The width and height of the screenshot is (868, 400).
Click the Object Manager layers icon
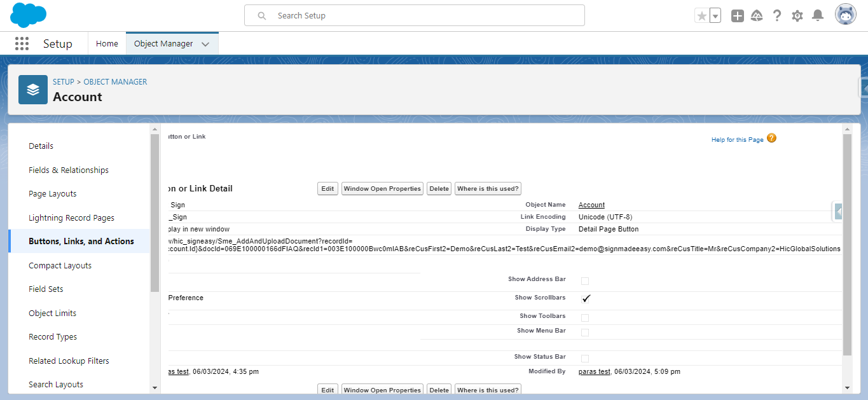(33, 90)
